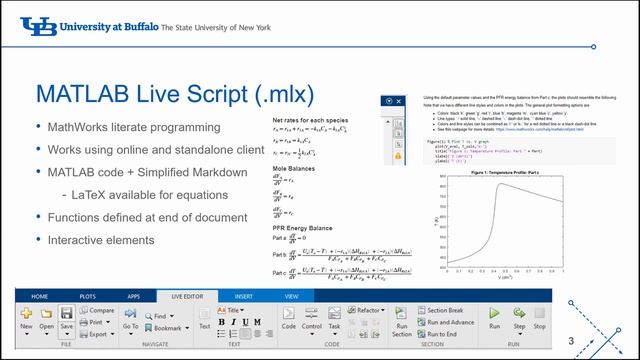
Task: Expand the Control dropdown arrow
Action: (312, 334)
